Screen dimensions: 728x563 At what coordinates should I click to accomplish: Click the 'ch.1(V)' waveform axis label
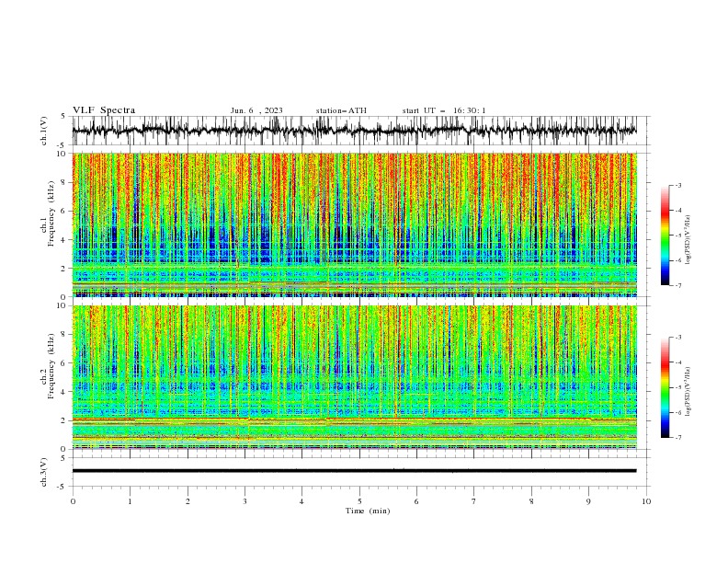coord(44,131)
